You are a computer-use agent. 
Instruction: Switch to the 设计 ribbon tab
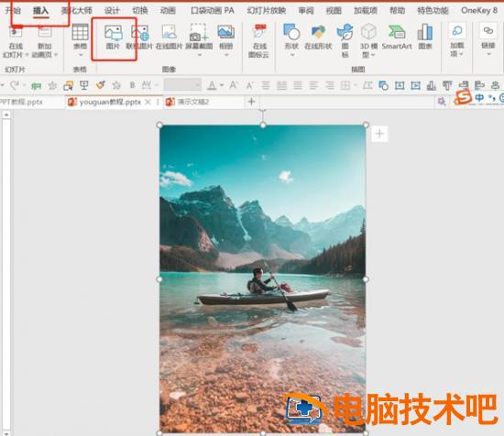click(x=112, y=11)
